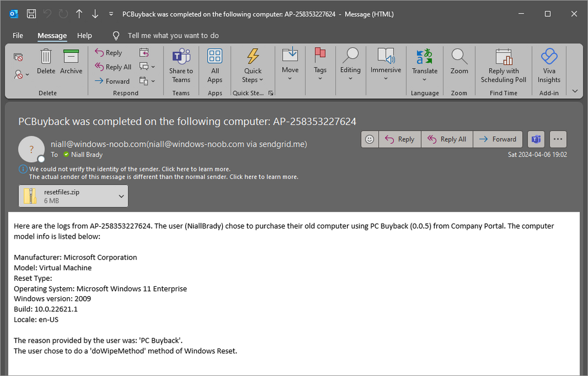This screenshot has height=376, width=588.
Task: Open the Translate menu
Action: pos(425,66)
